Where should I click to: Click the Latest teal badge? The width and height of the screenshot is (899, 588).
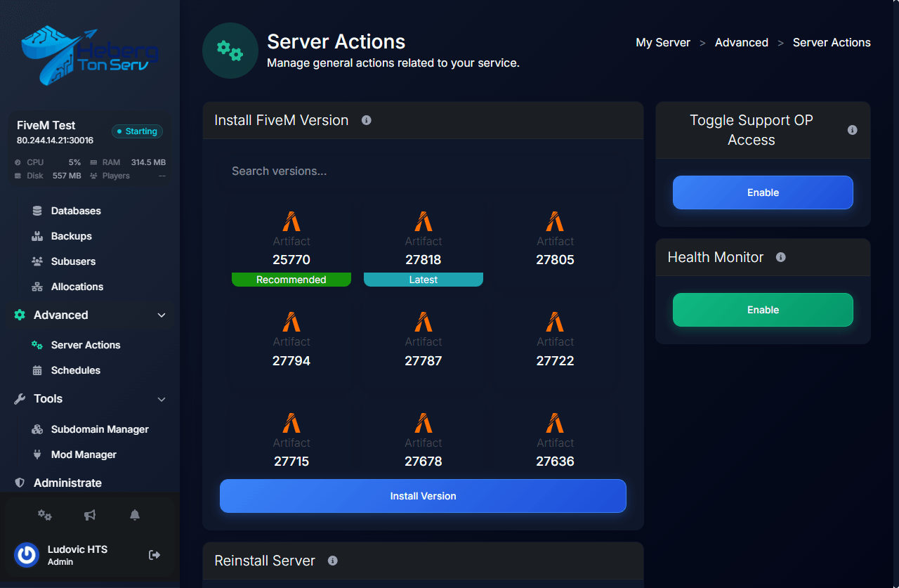pyautogui.click(x=424, y=280)
